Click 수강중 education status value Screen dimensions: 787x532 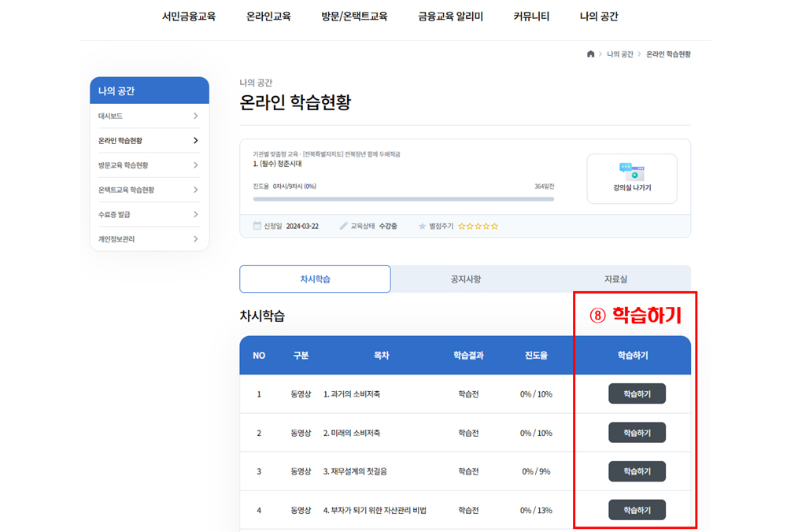(x=388, y=227)
